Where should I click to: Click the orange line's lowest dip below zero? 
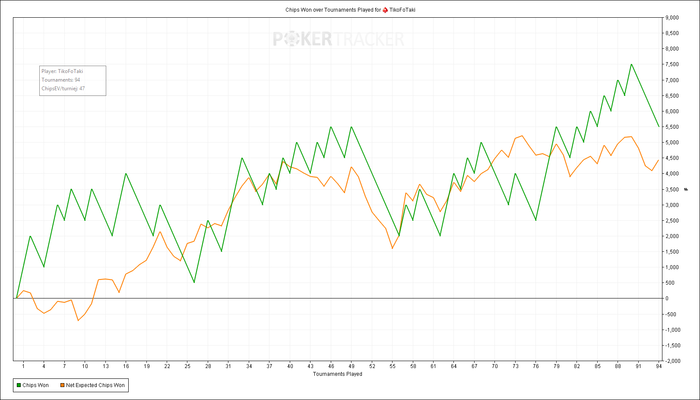78,320
